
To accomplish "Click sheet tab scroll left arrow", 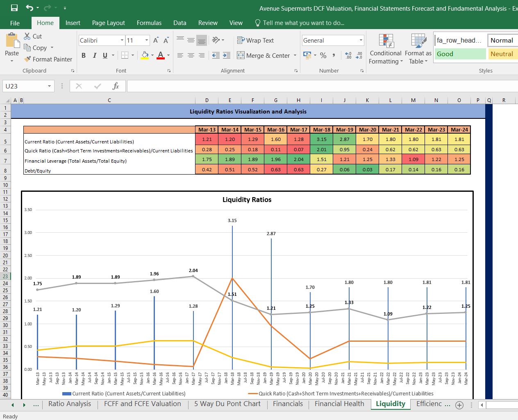I will [x=13, y=405].
